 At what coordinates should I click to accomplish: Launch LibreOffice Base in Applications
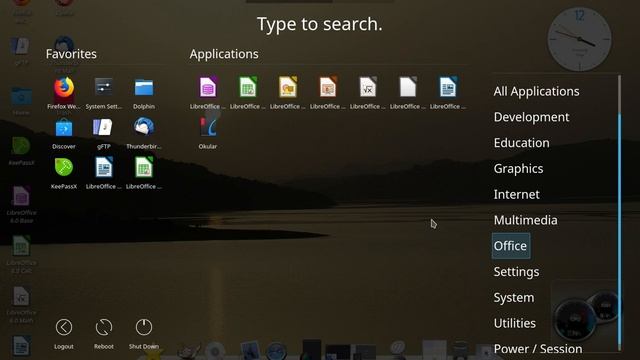[x=208, y=93]
